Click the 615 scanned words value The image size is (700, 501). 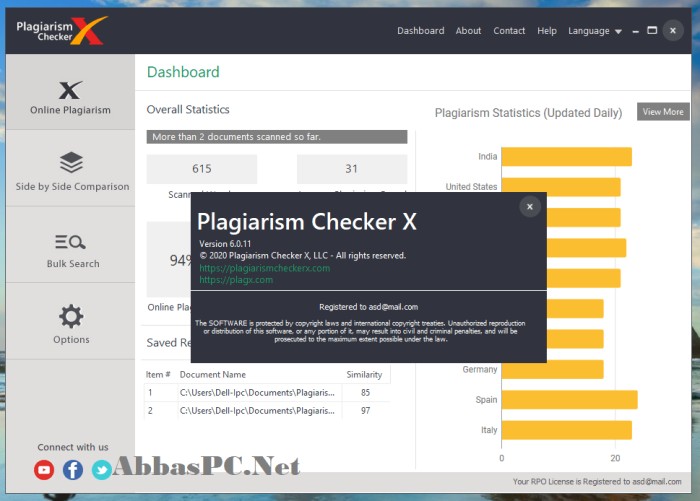click(x=202, y=169)
